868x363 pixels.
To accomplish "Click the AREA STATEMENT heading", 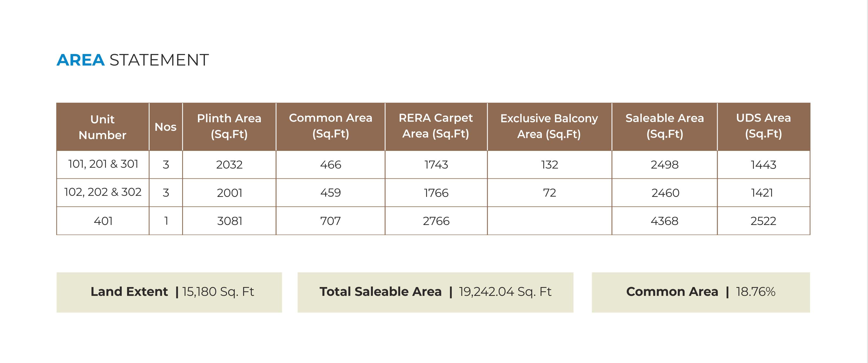I will click(x=132, y=60).
